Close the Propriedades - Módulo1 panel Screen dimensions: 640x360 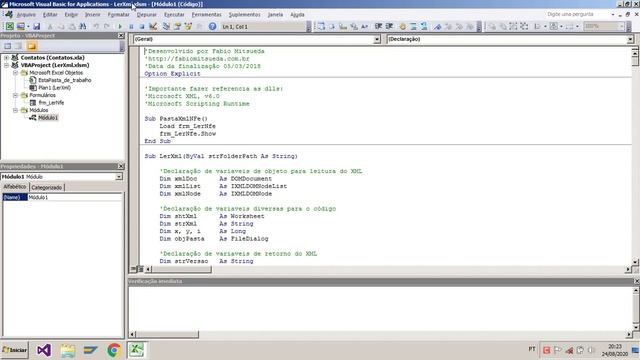(121, 167)
